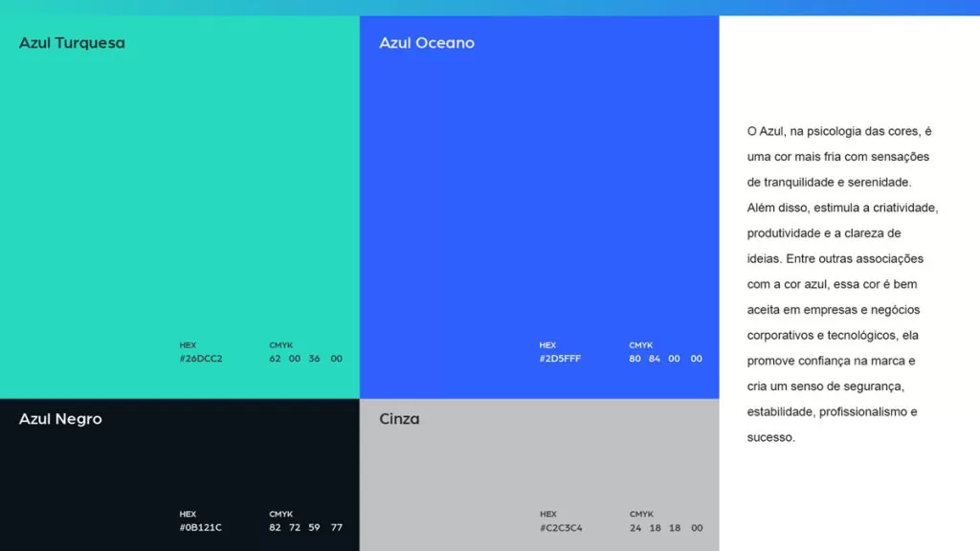Click line 'corporativos e tecnológicos, ela'
Image resolution: width=980 pixels, height=551 pixels.
pyautogui.click(x=833, y=336)
